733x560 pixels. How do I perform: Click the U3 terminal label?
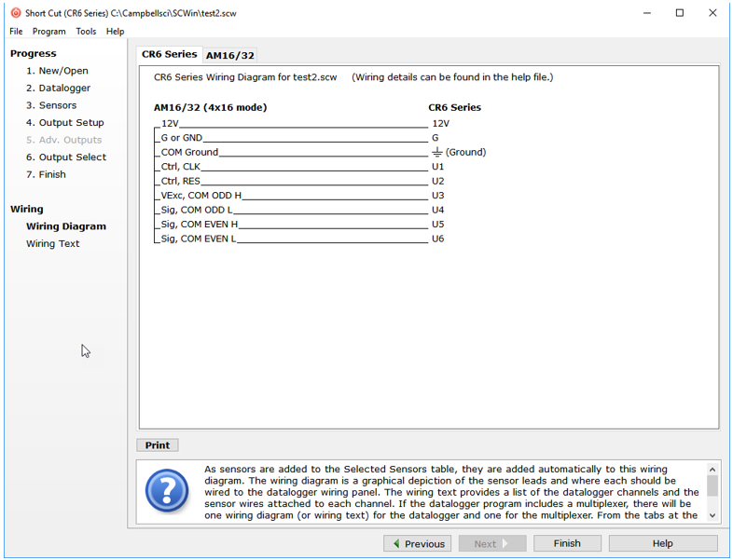click(437, 196)
